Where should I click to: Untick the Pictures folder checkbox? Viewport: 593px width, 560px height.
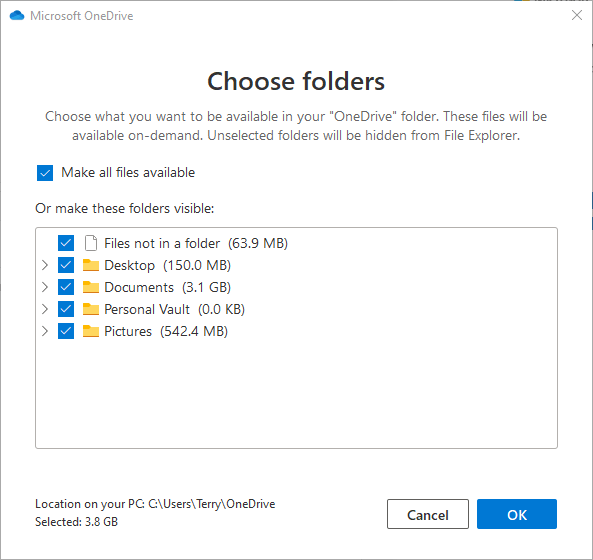pos(66,331)
